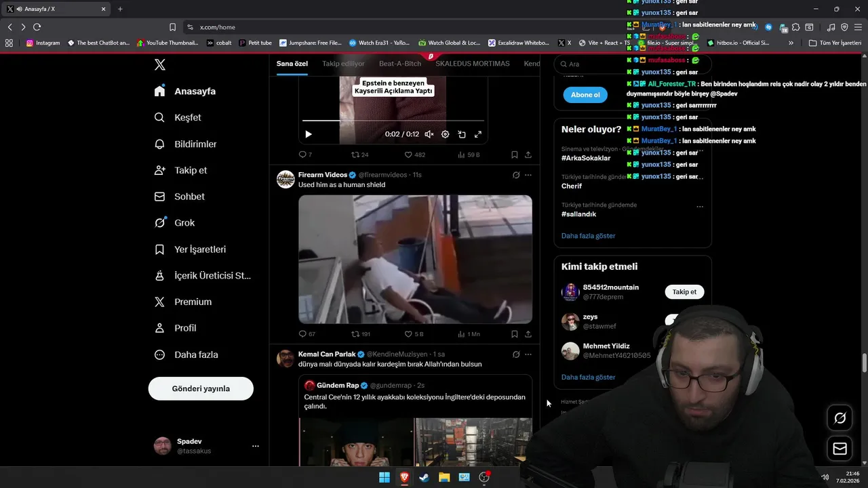
Task: Click the Gönderi yayınla button
Action: coord(201,388)
